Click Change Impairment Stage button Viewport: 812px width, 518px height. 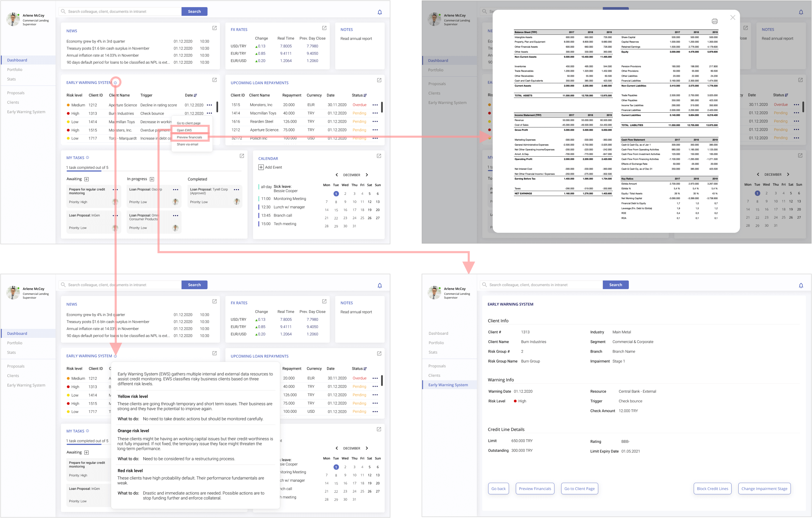click(764, 489)
